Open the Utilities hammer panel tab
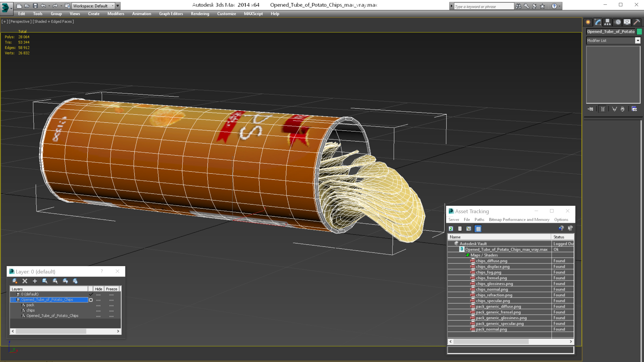Viewport: 644px width, 362px height. pos(637,22)
